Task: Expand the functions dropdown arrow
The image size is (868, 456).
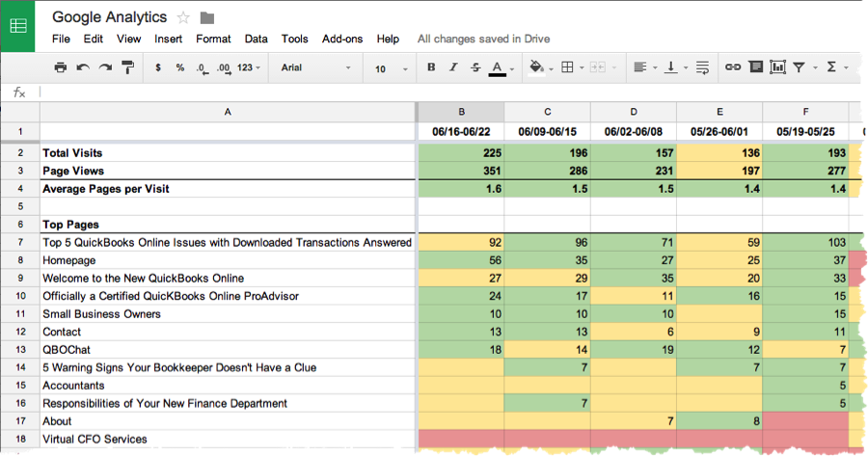Action: [x=846, y=68]
